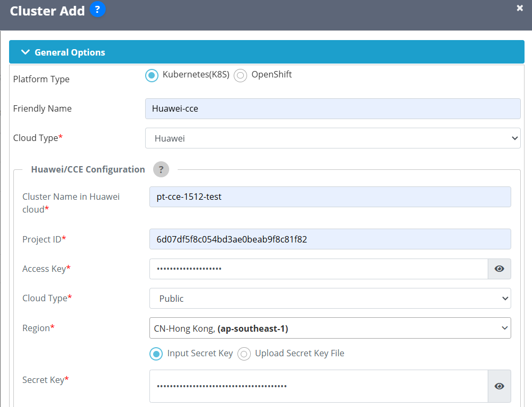Click the Cluster Name in Huawei cloud field
532x407 pixels.
coord(330,197)
